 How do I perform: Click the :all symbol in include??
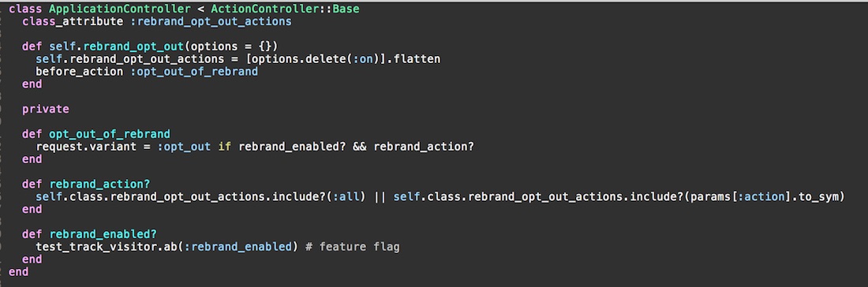(x=346, y=197)
